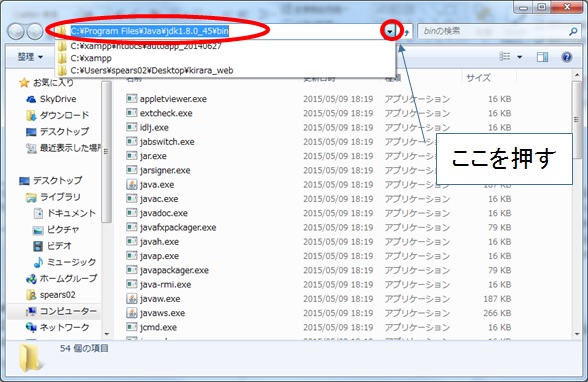
Task: Open the ミュージック library
Action: point(64,262)
